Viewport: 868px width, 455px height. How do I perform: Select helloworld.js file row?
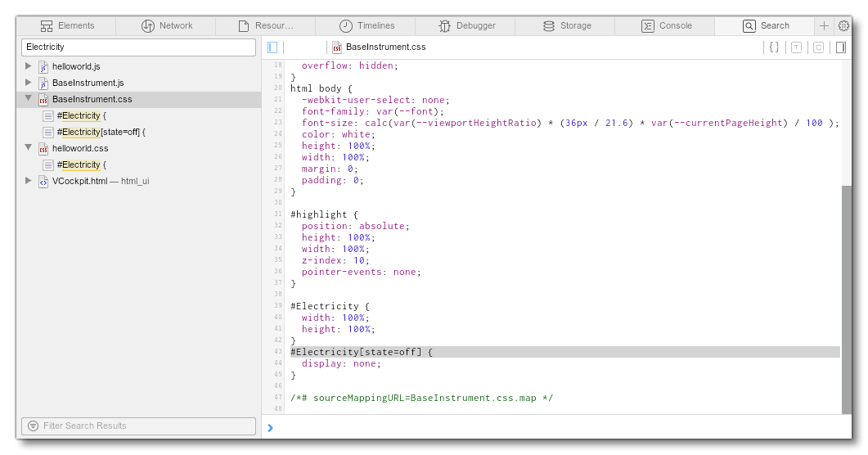coord(138,66)
